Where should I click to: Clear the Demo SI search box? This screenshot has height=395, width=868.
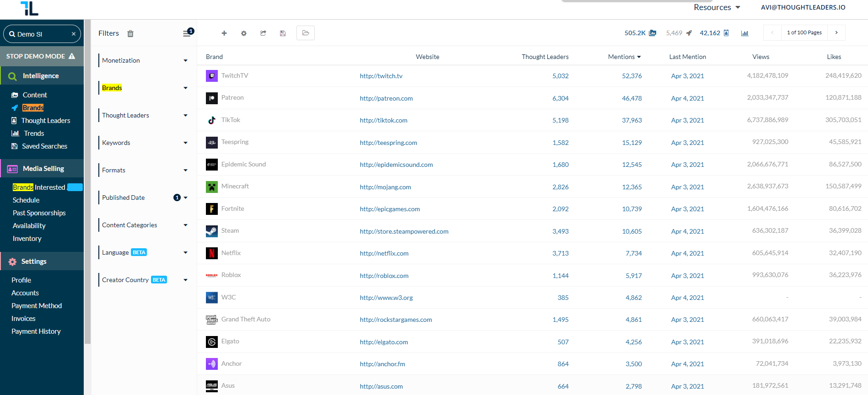pyautogui.click(x=74, y=34)
